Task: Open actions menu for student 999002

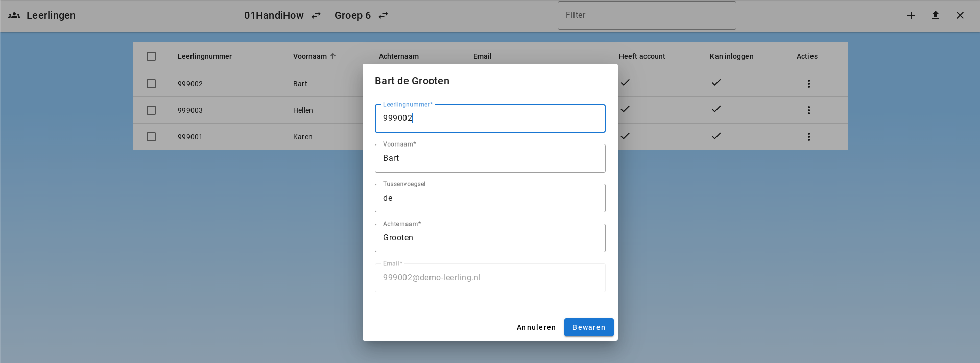Action: [808, 84]
